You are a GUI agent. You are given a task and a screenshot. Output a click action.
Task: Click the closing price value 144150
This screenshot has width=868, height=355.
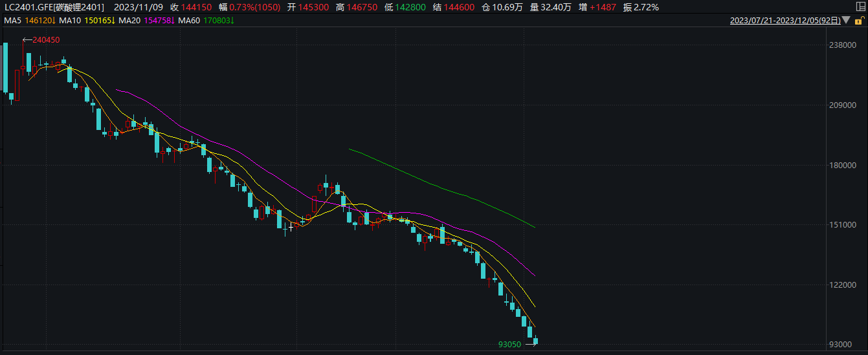(x=198, y=8)
